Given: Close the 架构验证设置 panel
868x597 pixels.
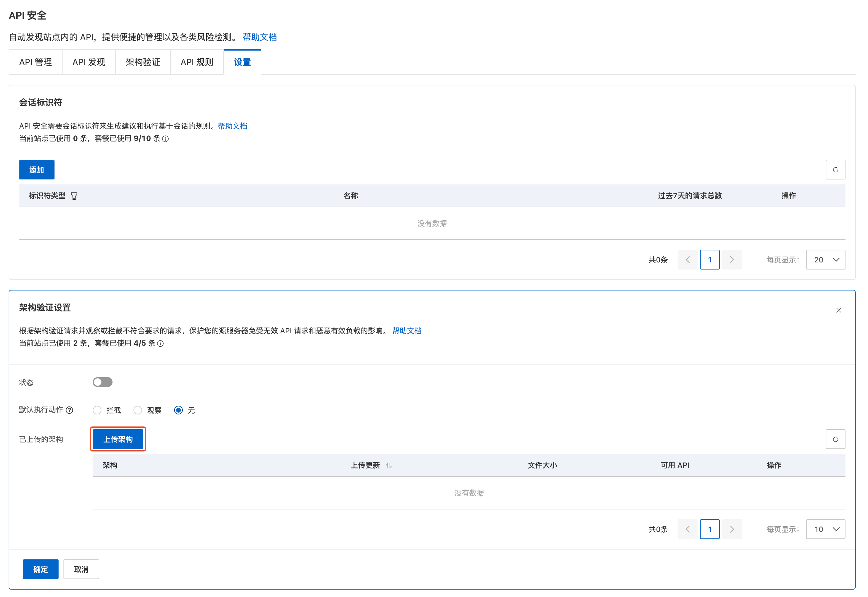Looking at the screenshot, I should tap(838, 310).
